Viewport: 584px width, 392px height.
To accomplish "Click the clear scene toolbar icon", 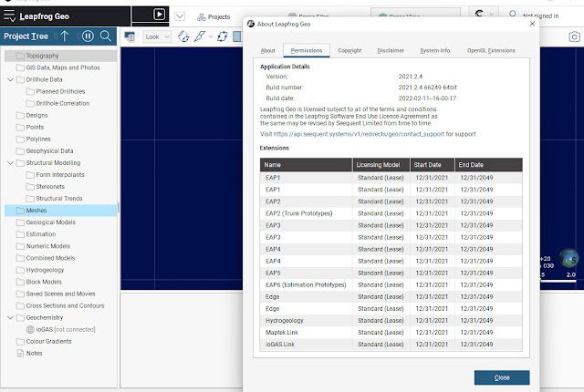I will (x=130, y=36).
